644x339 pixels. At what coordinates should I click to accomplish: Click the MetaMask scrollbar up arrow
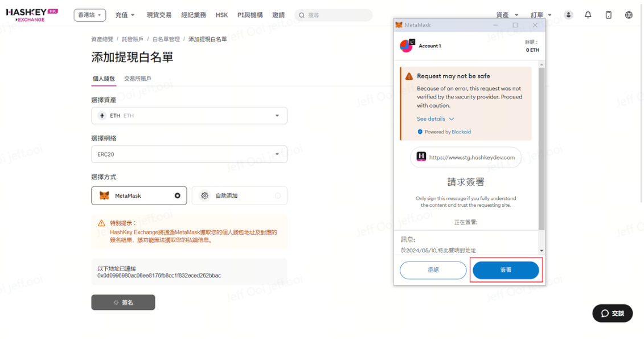[x=542, y=64]
